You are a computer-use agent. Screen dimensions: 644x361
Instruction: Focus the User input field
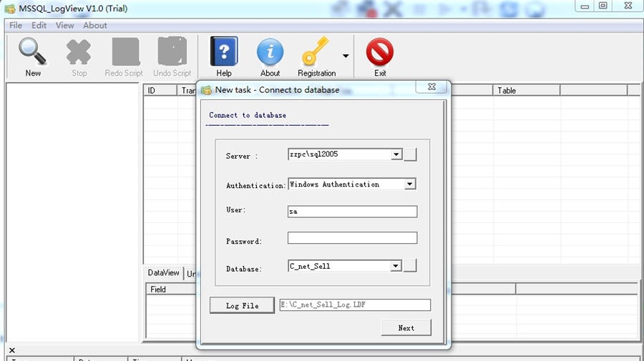click(352, 212)
